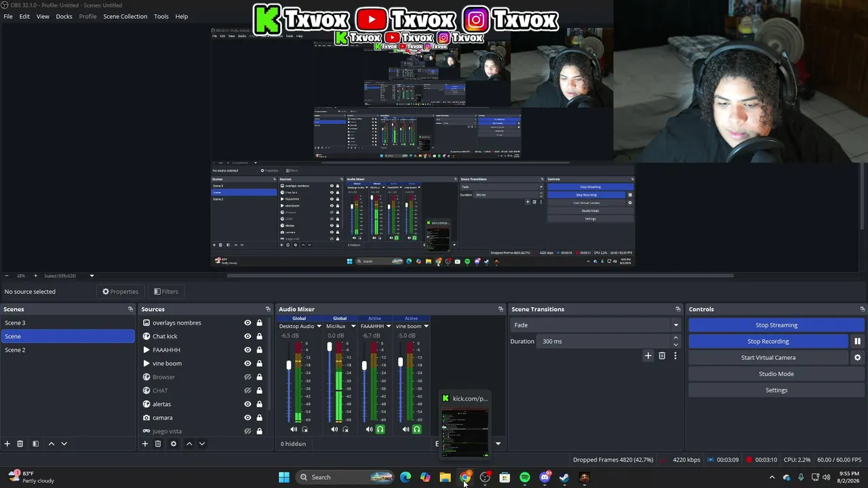Start the Virtual Camera
Screen dimensions: 868x488
coord(768,358)
